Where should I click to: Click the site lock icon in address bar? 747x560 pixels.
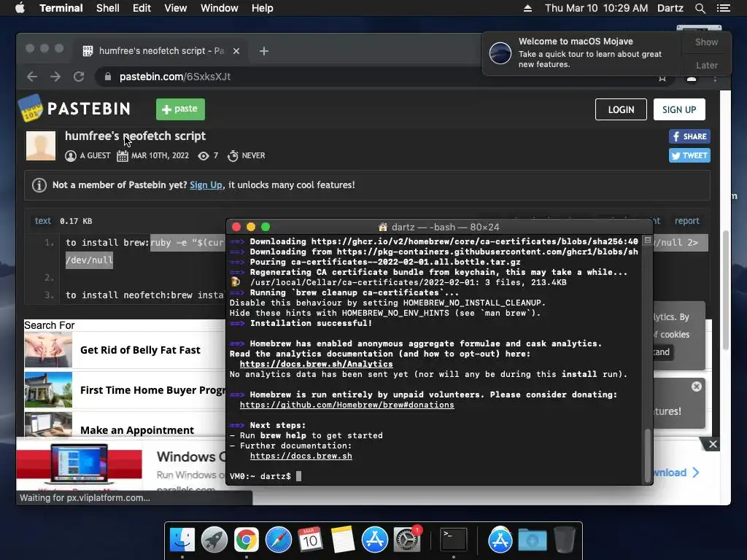[x=108, y=76]
